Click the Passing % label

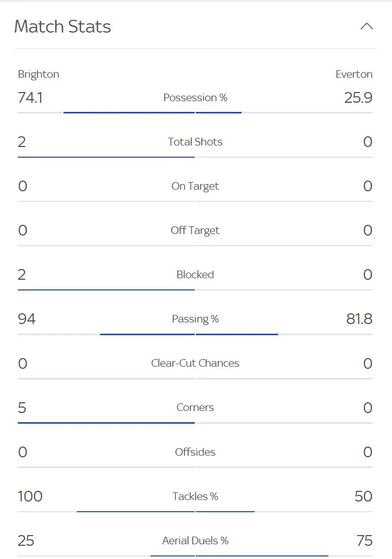click(195, 319)
